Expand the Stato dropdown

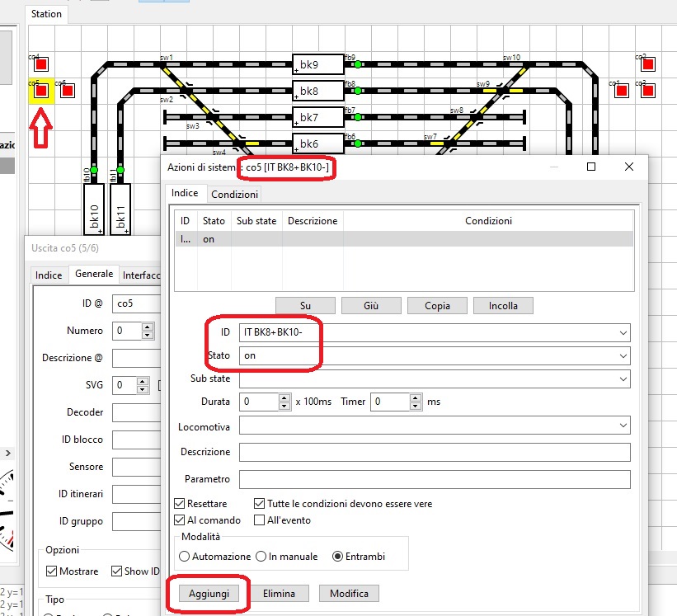click(622, 356)
